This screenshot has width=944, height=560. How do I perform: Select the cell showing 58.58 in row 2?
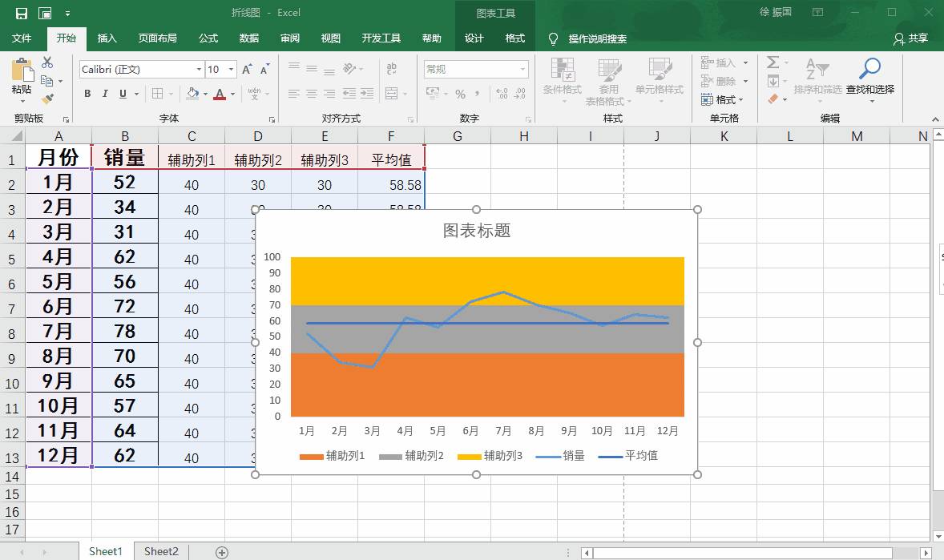tap(391, 182)
